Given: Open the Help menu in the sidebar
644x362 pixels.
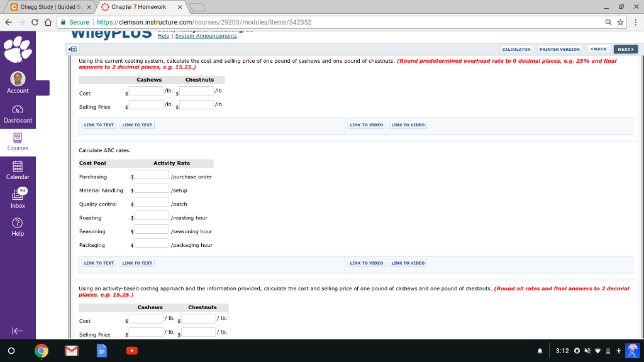Looking at the screenshot, I should click(18, 227).
